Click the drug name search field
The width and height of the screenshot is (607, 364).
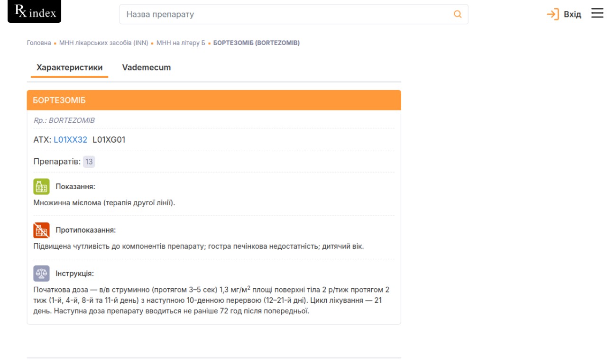(x=285, y=14)
